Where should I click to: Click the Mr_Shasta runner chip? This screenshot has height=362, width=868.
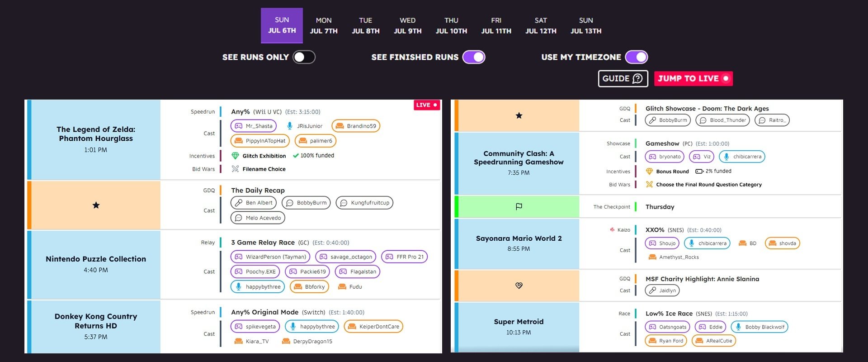click(x=254, y=126)
